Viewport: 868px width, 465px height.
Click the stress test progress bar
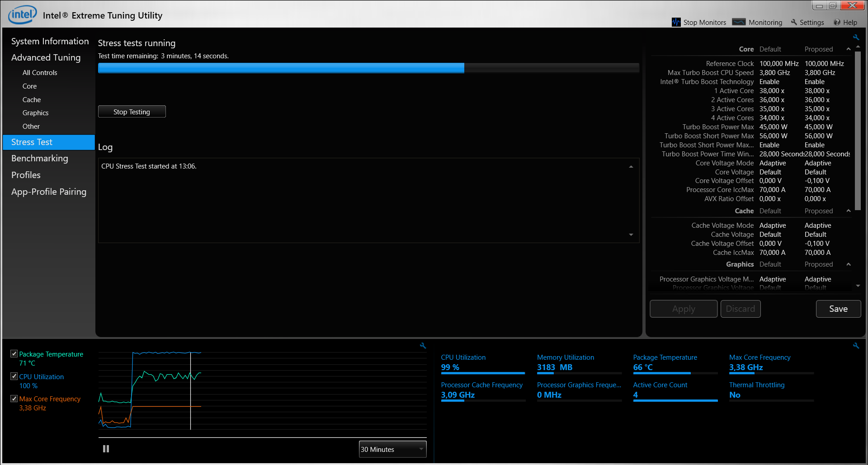pyautogui.click(x=368, y=68)
